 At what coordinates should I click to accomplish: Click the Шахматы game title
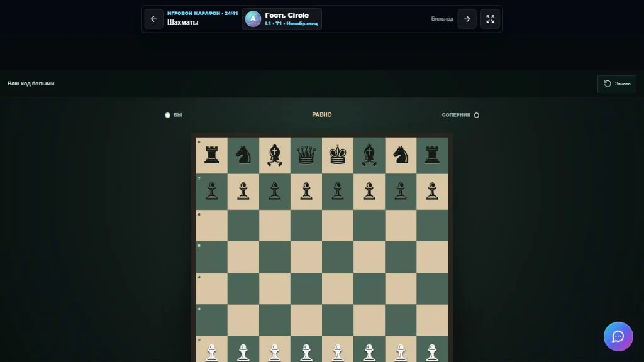click(183, 23)
